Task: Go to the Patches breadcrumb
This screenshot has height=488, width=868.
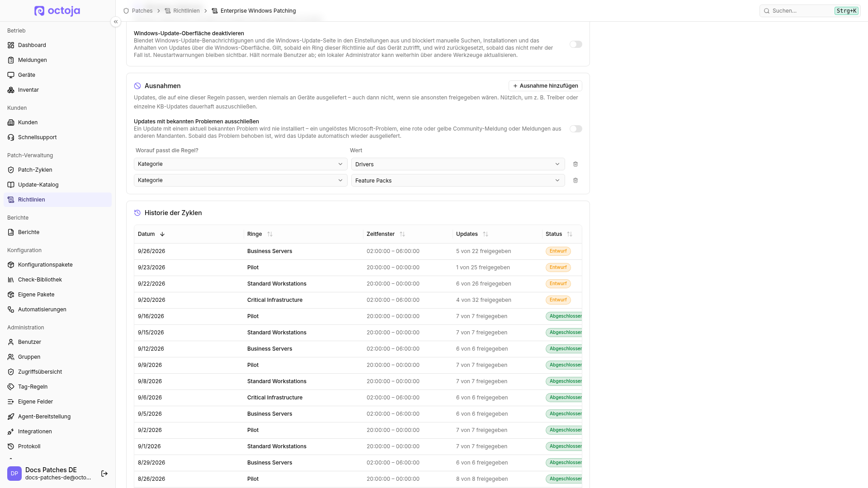Action: click(x=138, y=11)
